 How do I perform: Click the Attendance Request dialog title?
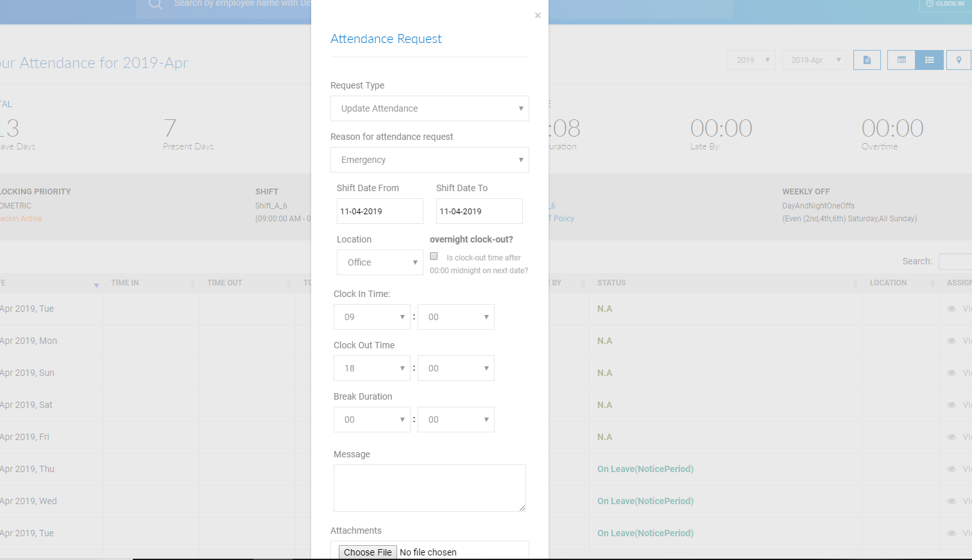(x=386, y=38)
